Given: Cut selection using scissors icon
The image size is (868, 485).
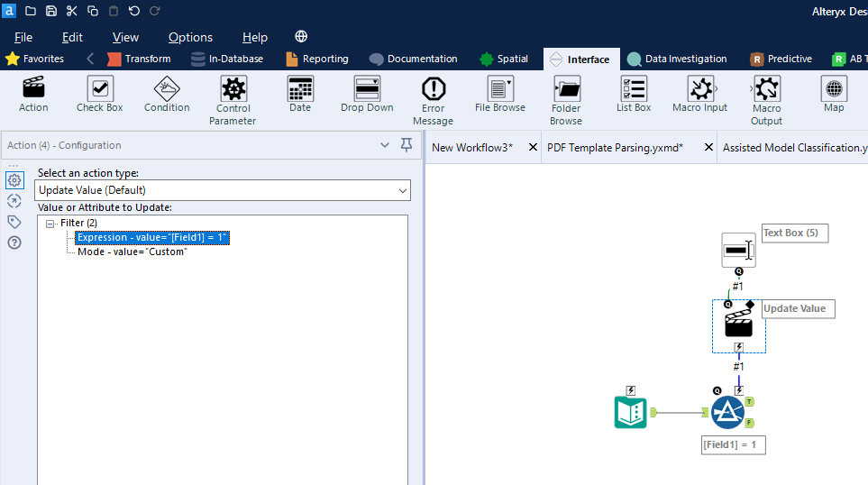Looking at the screenshot, I should 71,11.
